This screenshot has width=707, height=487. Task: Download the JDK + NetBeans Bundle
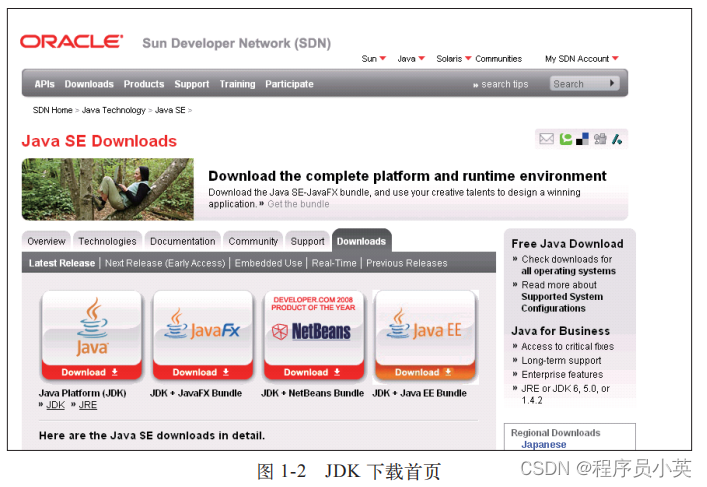pyautogui.click(x=314, y=372)
